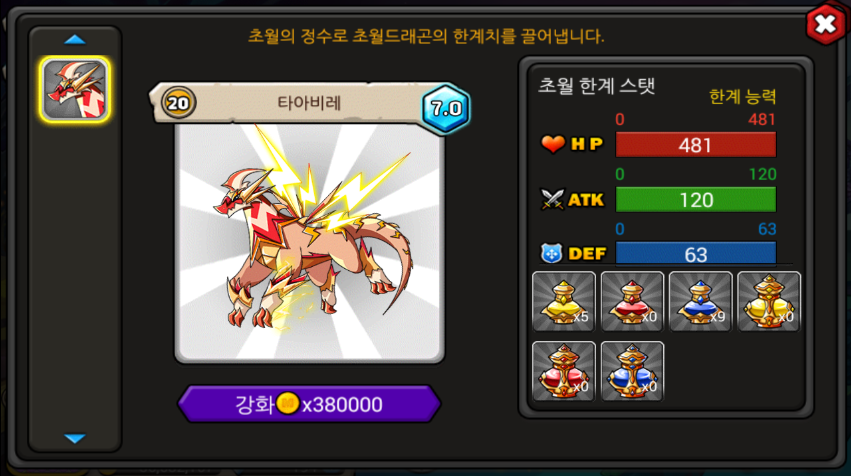Click the large dragon portrait image
The image size is (851, 476).
tap(309, 242)
